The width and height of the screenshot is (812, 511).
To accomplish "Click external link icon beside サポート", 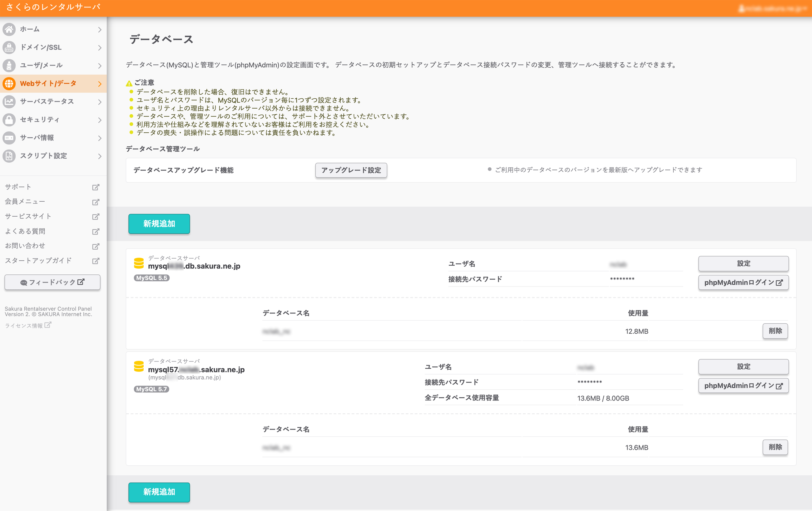I will (96, 187).
